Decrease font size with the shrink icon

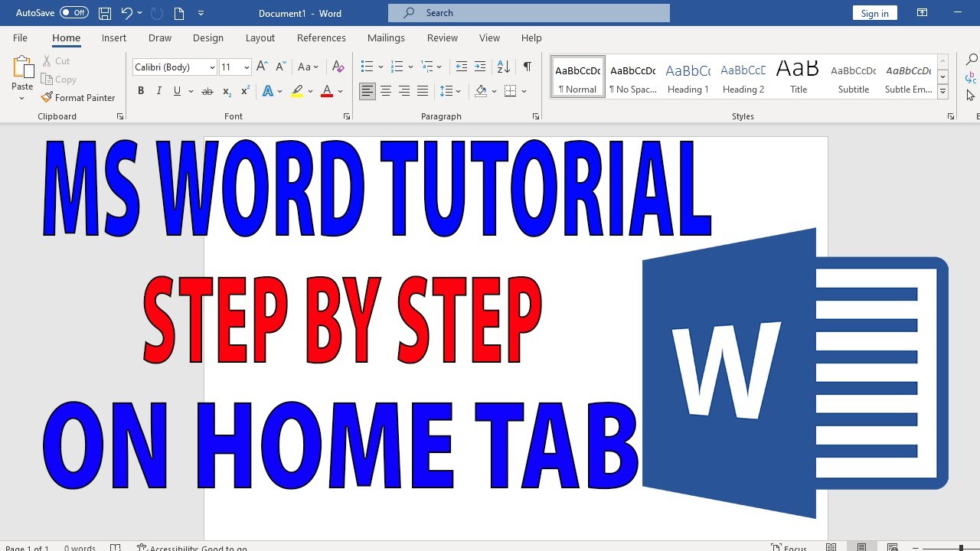click(x=280, y=67)
